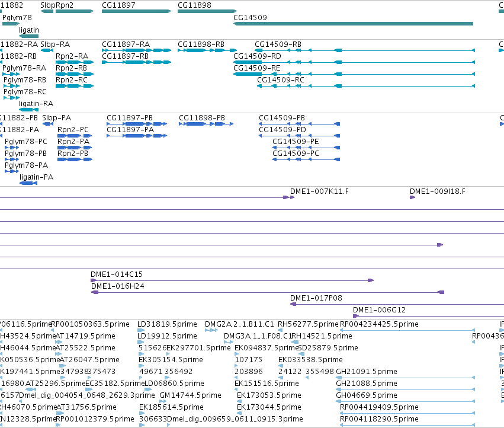Viewport: 504px width, 428px height.
Task: Select protein Rpn2-PB
Action: click(73, 154)
